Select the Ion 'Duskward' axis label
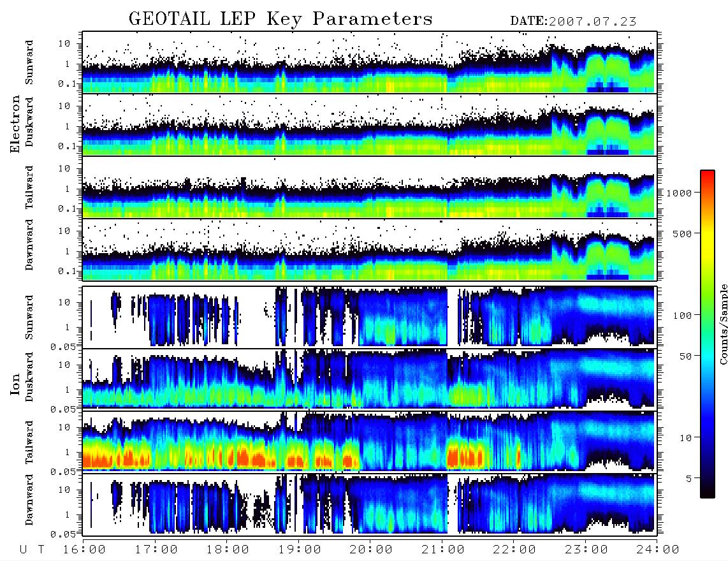The height and width of the screenshot is (561, 728). click(29, 377)
